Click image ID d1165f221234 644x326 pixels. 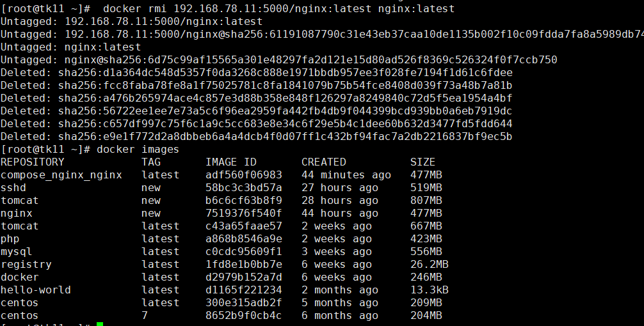[x=244, y=290]
